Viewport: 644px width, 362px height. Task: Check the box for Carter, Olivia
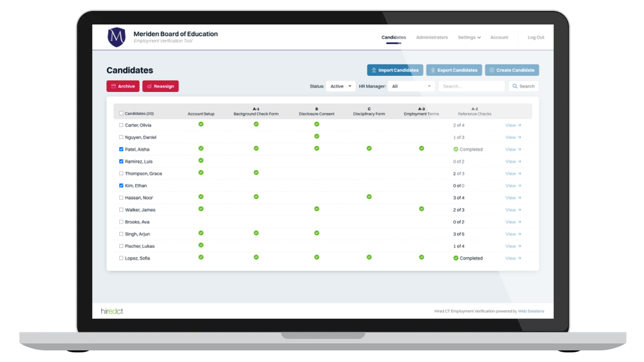[121, 125]
